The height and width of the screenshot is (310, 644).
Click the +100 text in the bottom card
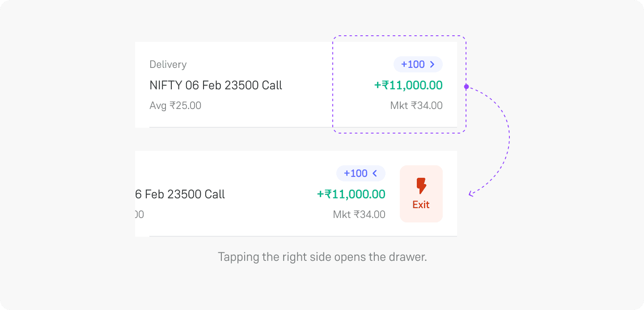(x=355, y=173)
